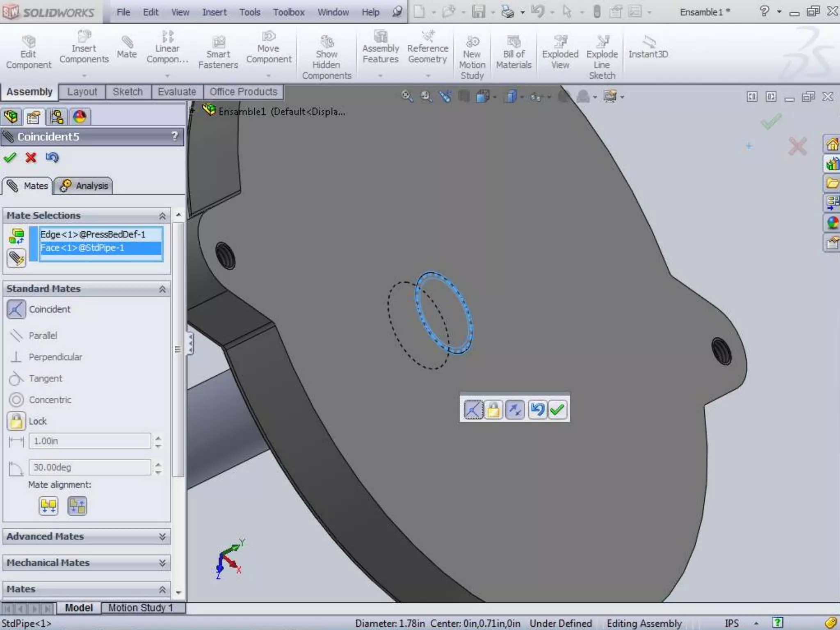
Task: Select the Aligned mate alignment button
Action: pos(48,506)
